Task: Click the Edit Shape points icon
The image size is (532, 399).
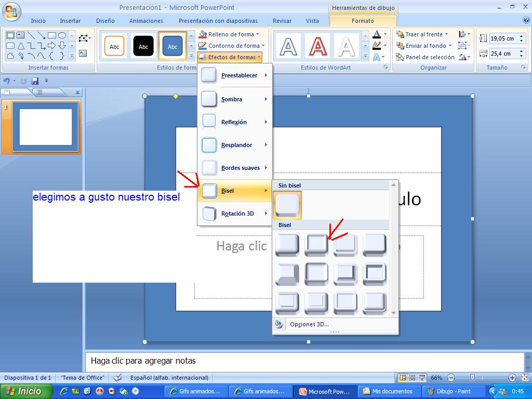Action: (84, 38)
